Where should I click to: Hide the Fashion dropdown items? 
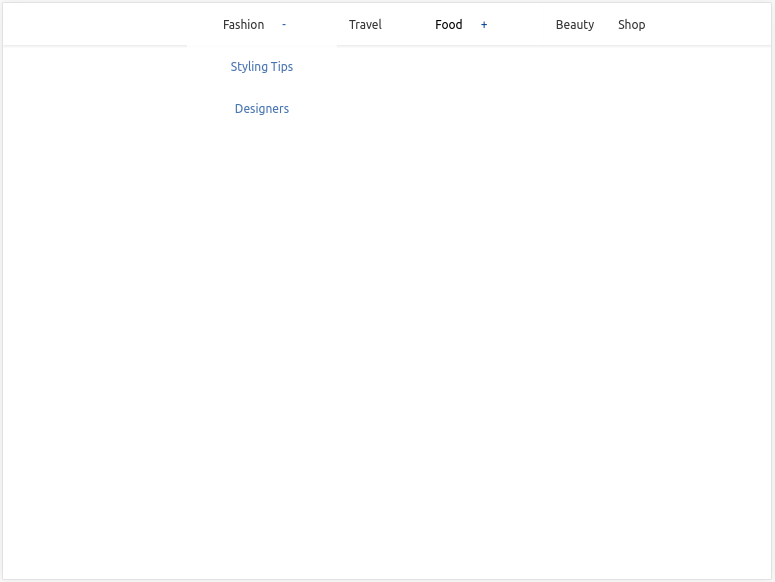point(284,25)
